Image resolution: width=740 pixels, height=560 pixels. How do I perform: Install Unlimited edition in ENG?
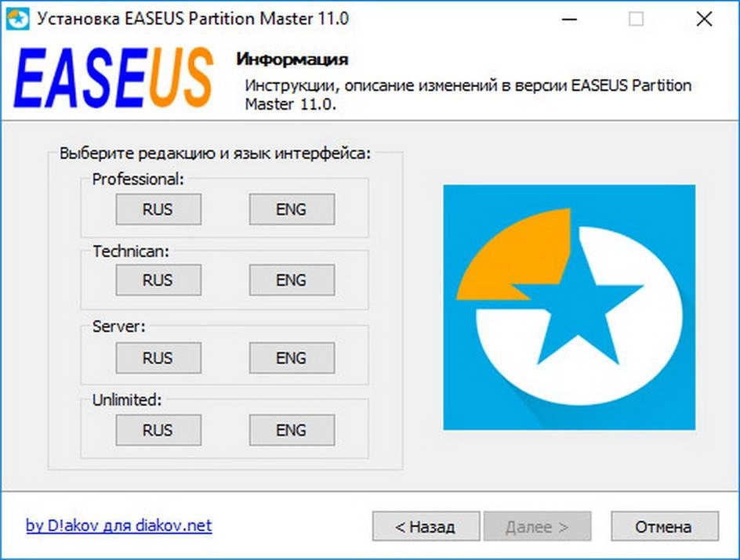[x=292, y=430]
